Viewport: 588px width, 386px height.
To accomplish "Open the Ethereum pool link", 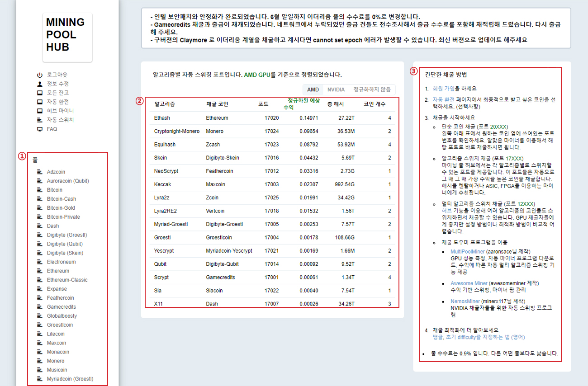I will click(58, 271).
